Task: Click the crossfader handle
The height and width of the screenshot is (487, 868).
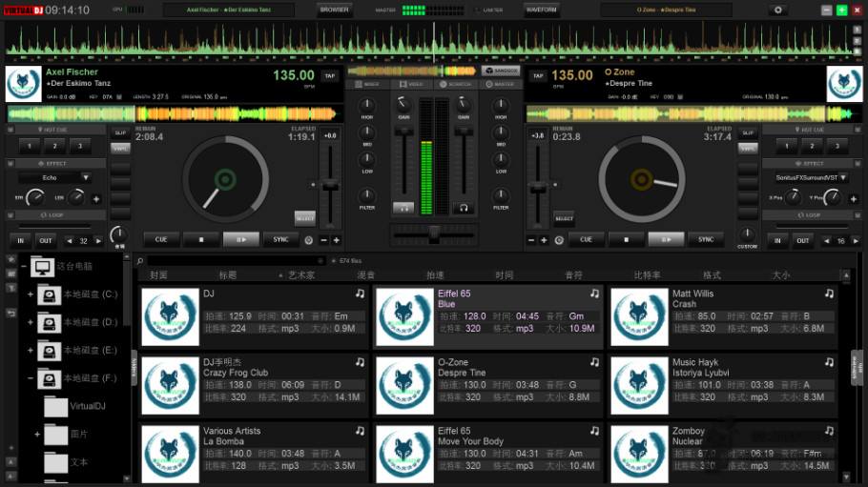Action: [x=434, y=234]
